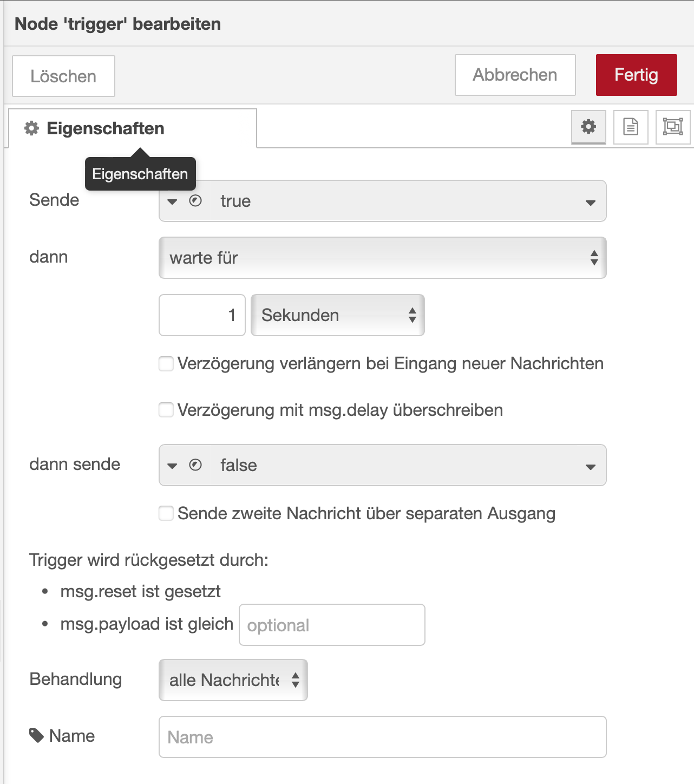Open Behandlung 'alle Nachrichten' dropdown
The height and width of the screenshot is (784, 694).
tap(233, 680)
